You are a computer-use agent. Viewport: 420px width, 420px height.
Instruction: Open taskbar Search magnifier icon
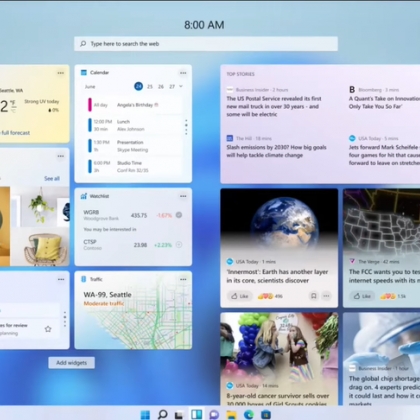[162, 414]
